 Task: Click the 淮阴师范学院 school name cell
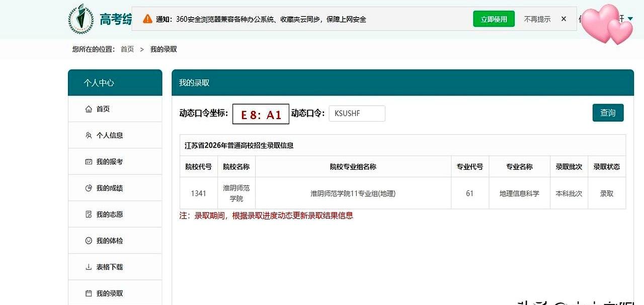pos(236,193)
